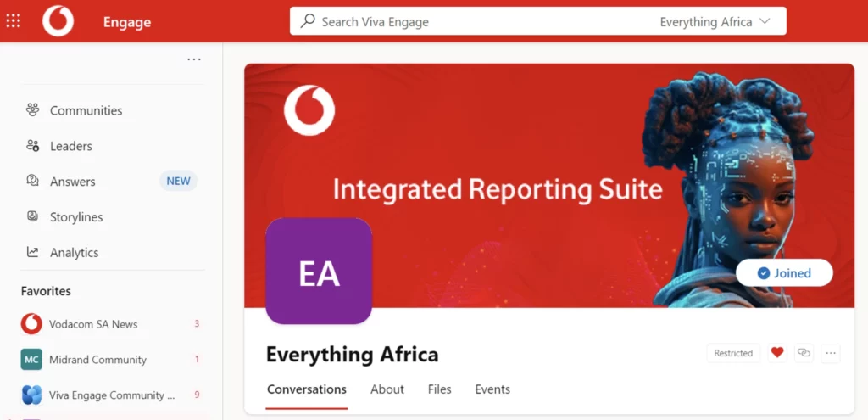Open community more options ellipsis

pyautogui.click(x=830, y=353)
